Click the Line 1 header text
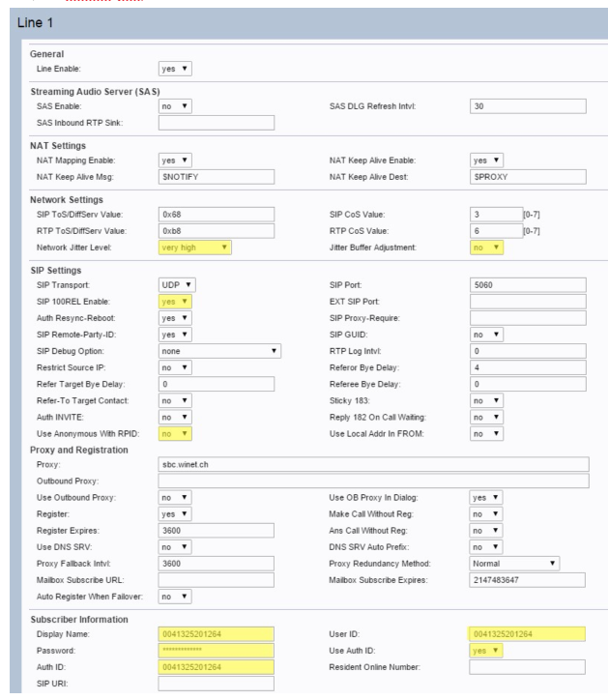 (35, 23)
